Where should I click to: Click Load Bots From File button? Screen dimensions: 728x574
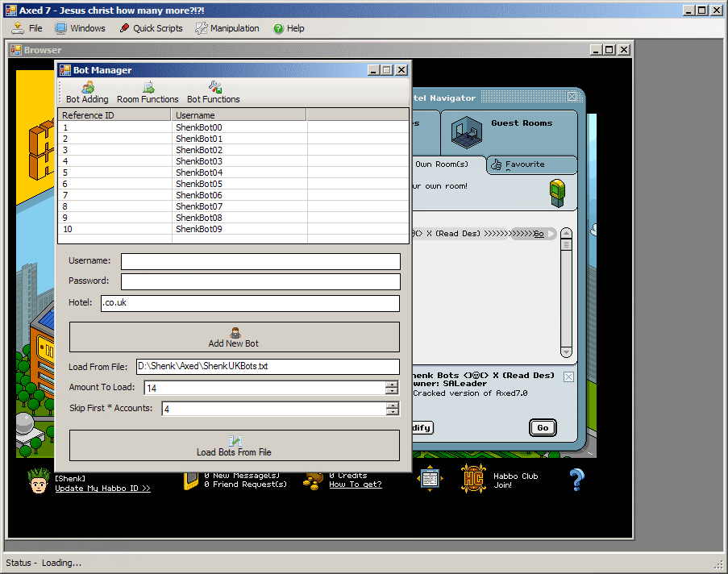click(234, 445)
